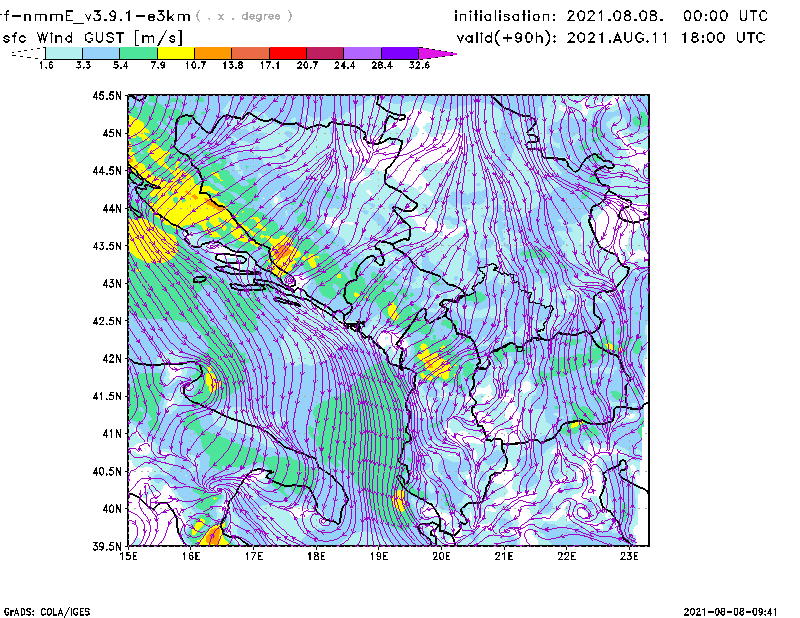Click the longitude label "18E"
Screen dimensions: 800x618
(316, 556)
